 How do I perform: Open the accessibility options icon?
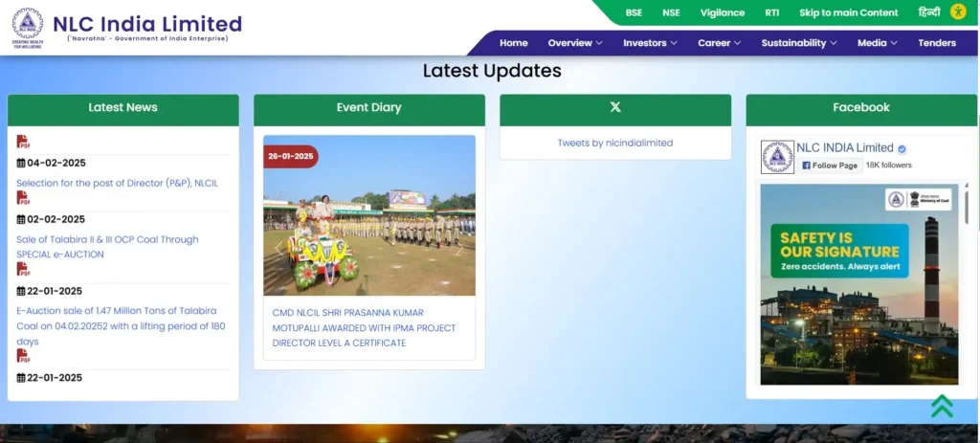coord(958,11)
